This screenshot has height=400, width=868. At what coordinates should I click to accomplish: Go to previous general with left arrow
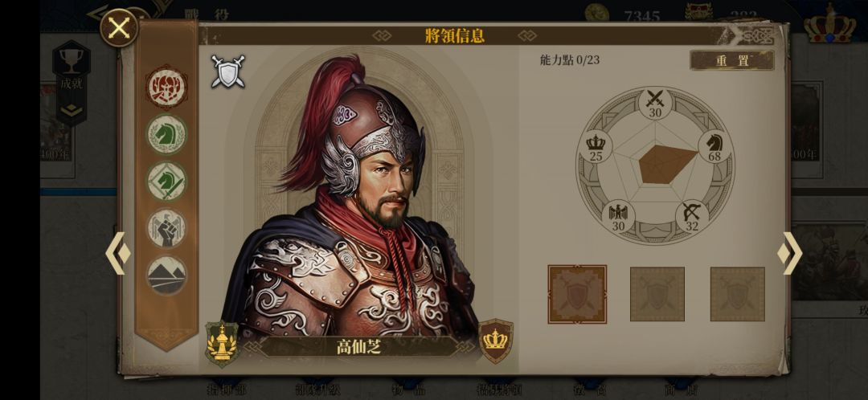point(118,253)
